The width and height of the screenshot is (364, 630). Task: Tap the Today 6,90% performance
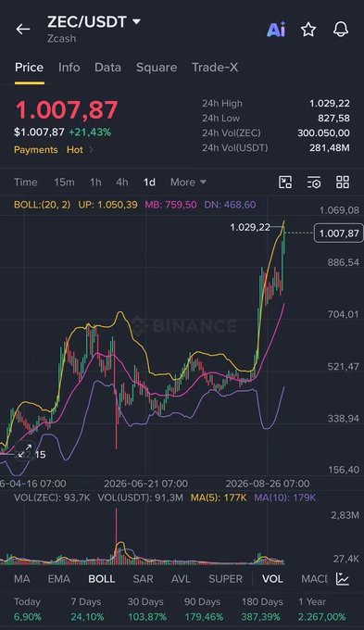tap(27, 609)
